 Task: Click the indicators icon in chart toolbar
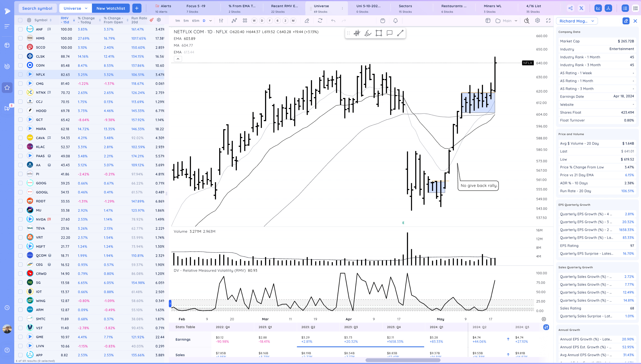(234, 21)
